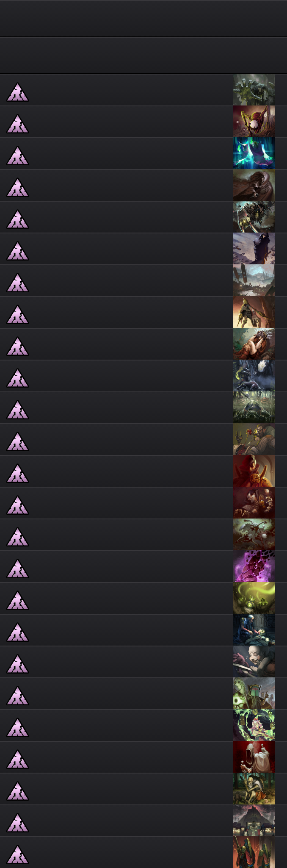This screenshot has width=287, height=868.
Task: Click the pink triangle icon in the brown cloaked figure row
Action: click(x=18, y=187)
